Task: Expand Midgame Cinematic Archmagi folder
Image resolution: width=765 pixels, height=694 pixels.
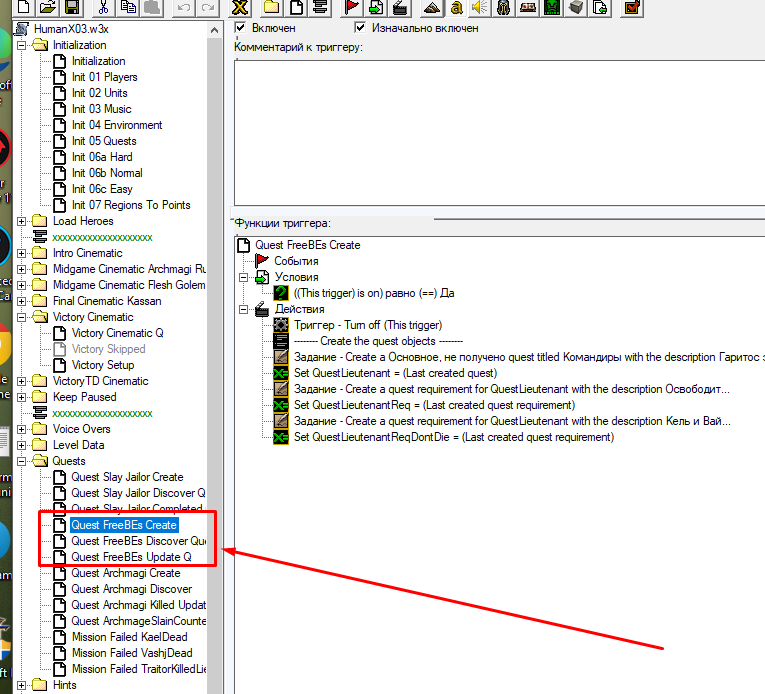Action: pyautogui.click(x=21, y=269)
